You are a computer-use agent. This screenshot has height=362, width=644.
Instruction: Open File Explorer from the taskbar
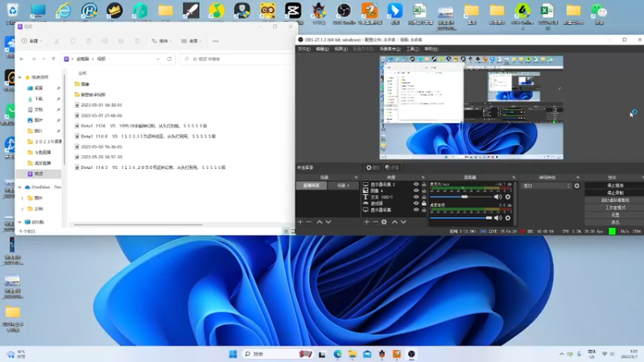tap(353, 354)
